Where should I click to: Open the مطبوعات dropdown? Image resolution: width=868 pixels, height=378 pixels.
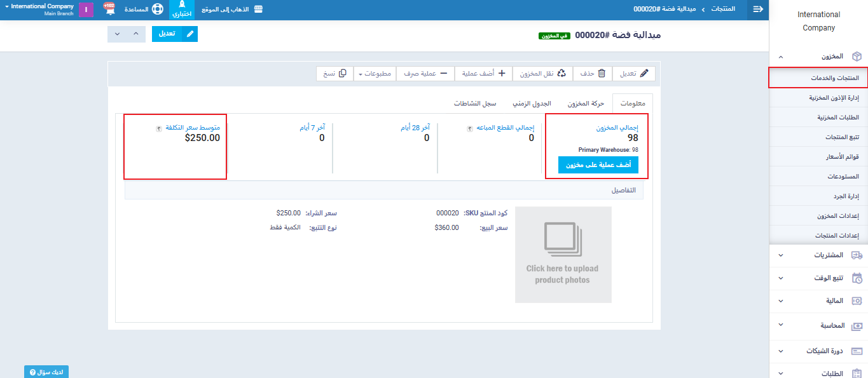tap(375, 74)
